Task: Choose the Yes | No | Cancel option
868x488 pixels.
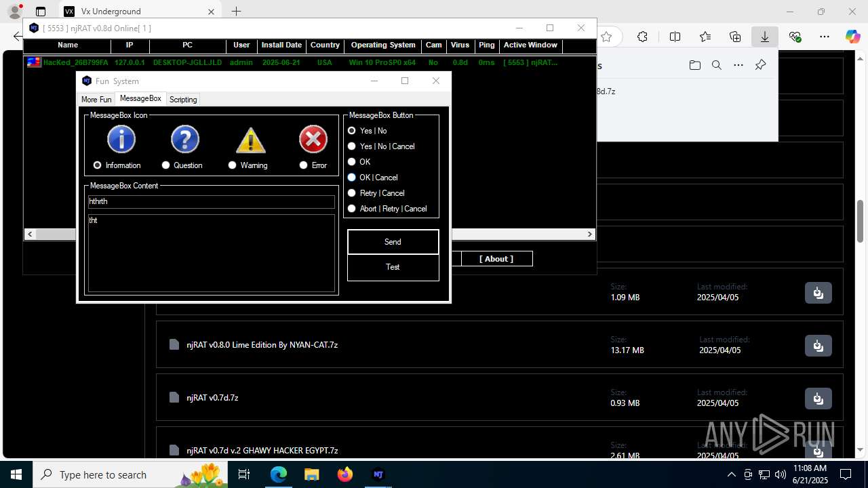Action: (351, 146)
